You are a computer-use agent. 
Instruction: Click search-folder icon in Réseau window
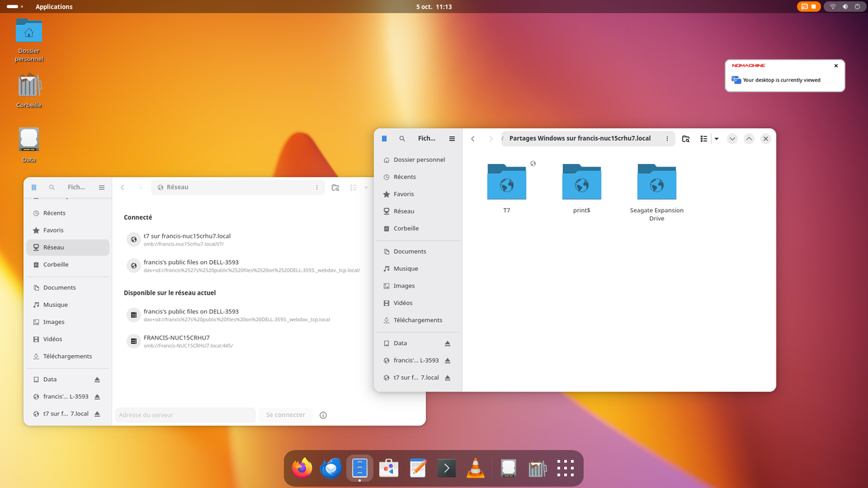tap(335, 187)
